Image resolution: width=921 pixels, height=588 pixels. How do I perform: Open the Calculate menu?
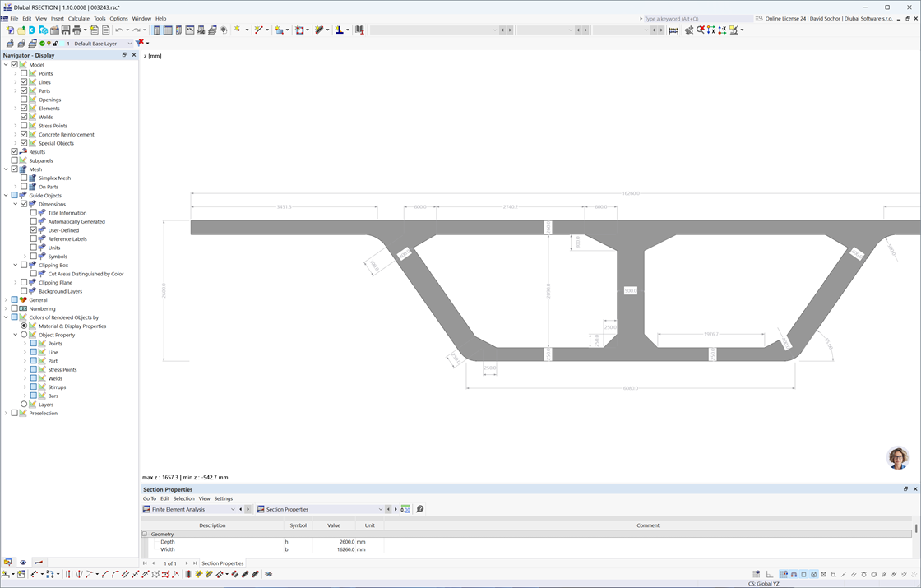76,18
